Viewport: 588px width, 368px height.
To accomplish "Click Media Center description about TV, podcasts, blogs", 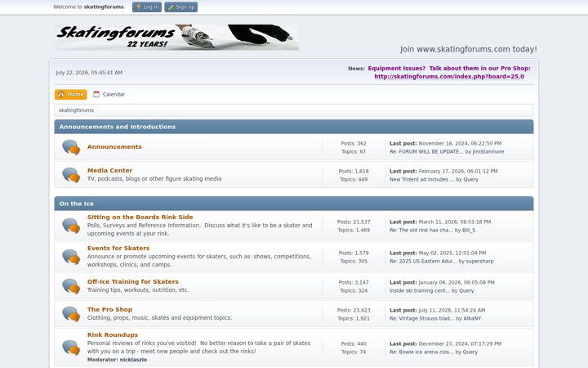I will tap(154, 179).
